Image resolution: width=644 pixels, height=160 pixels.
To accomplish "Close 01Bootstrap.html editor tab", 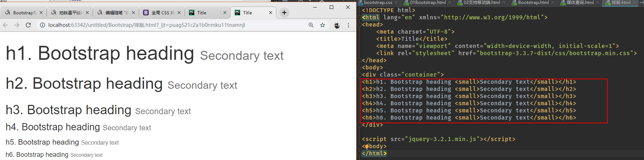I will [x=450, y=3].
